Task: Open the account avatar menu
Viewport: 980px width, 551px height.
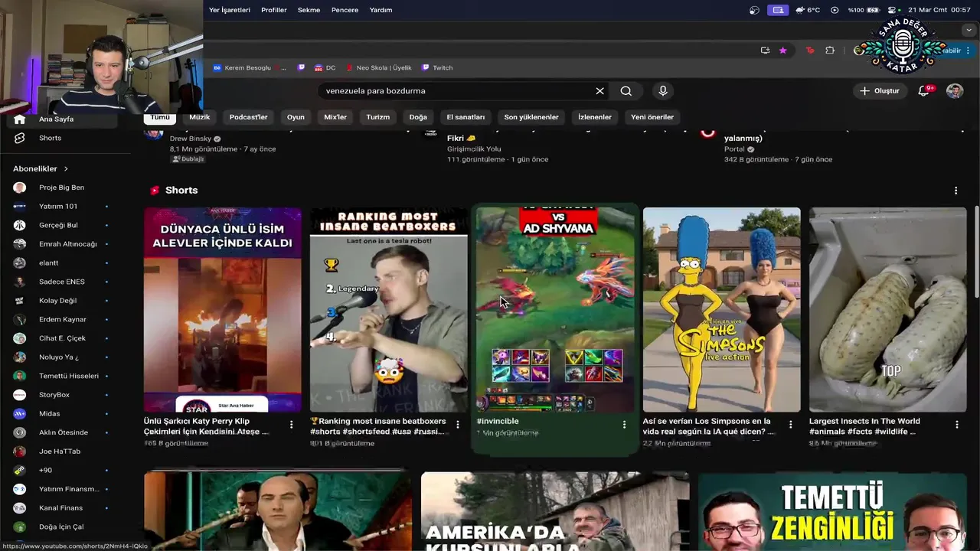Action: click(x=955, y=91)
